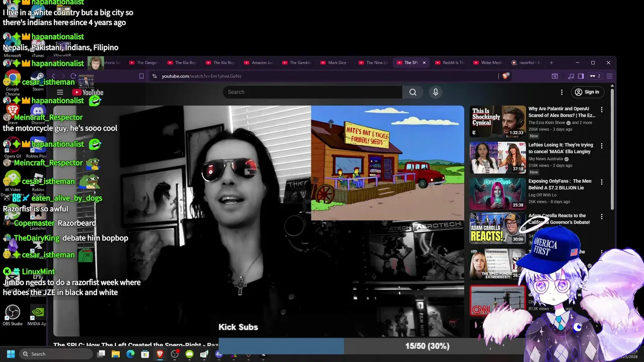Click the Kick Subs goal progress bar
This screenshot has width=644, height=362.
click(x=371, y=346)
